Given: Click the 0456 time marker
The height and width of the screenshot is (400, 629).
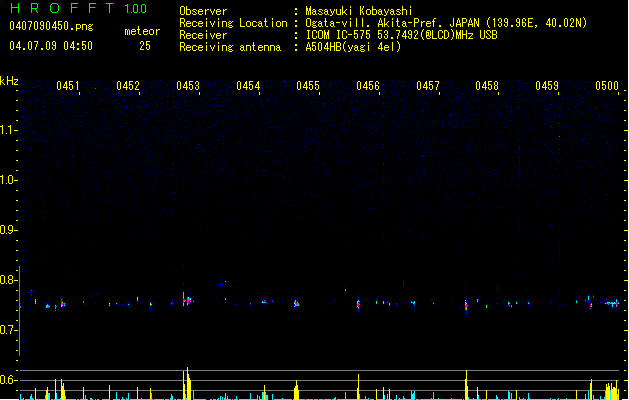Looking at the screenshot, I should click(368, 86).
